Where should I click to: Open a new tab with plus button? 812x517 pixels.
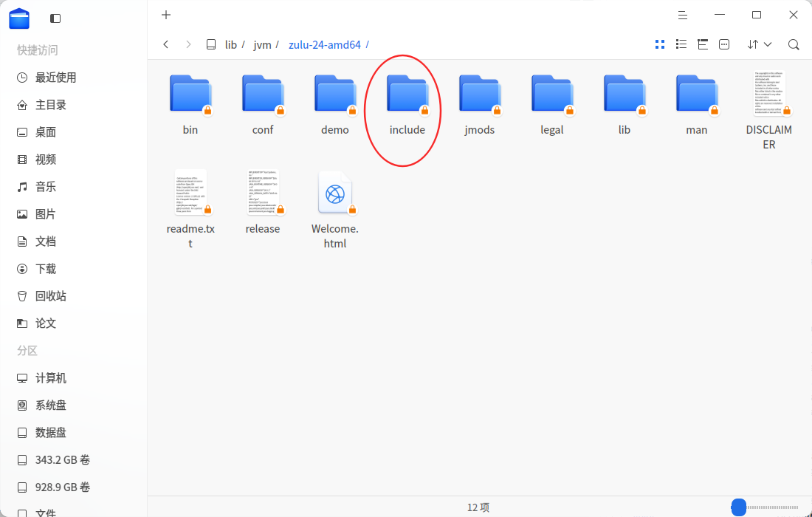[x=165, y=15]
